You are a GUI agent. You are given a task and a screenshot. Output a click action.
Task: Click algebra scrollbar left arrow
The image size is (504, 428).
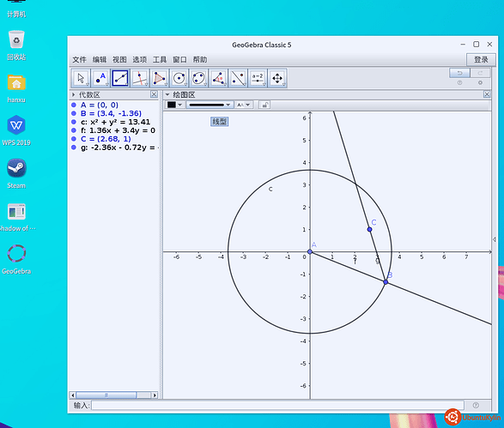click(73, 395)
